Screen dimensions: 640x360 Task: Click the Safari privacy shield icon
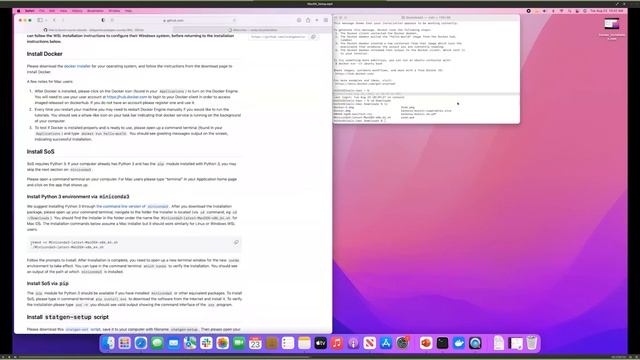pyautogui.click(x=103, y=20)
